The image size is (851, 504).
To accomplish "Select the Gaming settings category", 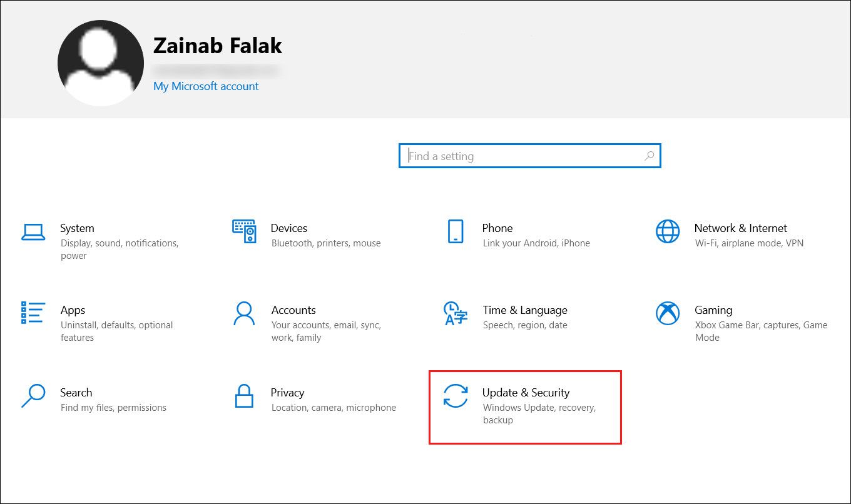I will click(x=713, y=310).
